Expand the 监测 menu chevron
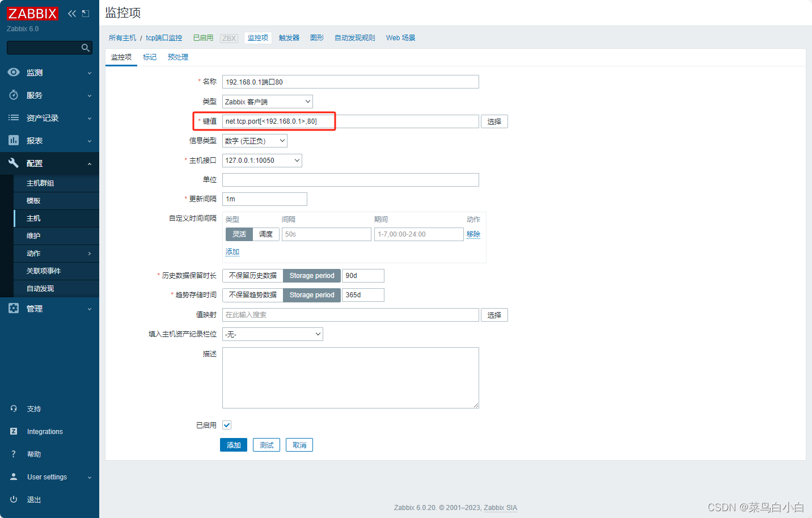Viewport: 812px width, 518px height. tap(90, 73)
